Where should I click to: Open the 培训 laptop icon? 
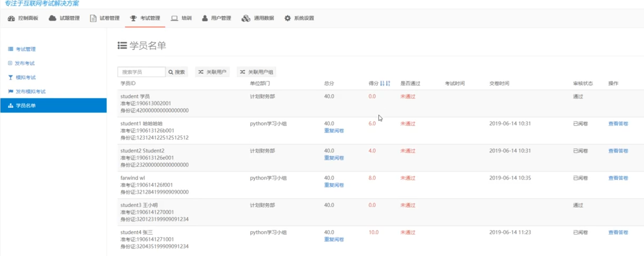click(174, 18)
